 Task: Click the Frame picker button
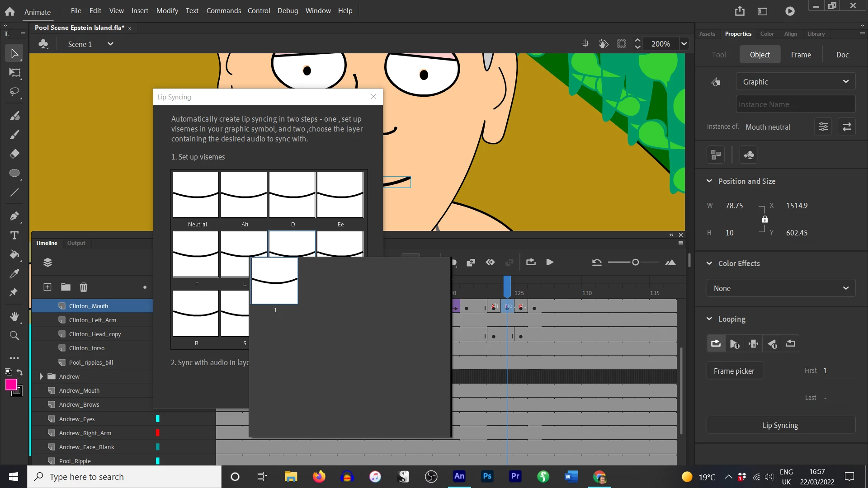coord(734,371)
